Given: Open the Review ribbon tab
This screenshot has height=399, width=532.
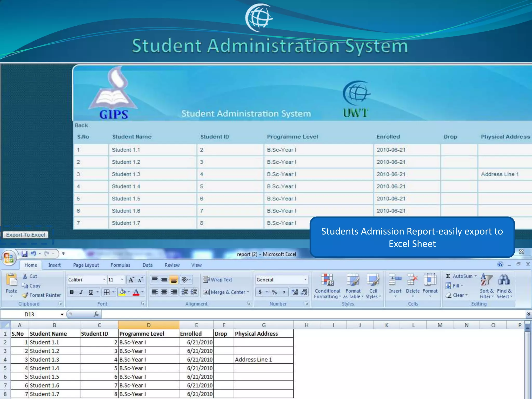Looking at the screenshot, I should click(x=172, y=265).
